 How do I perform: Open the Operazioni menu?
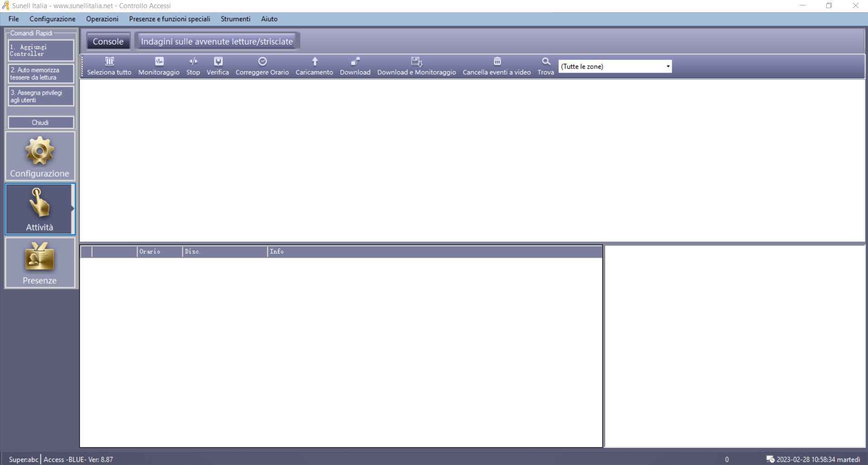coord(102,19)
